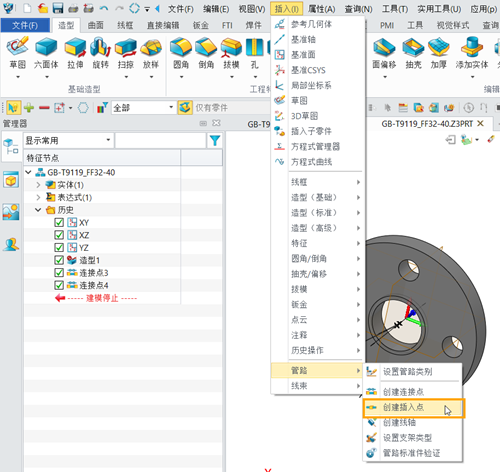Toggle the XY plane checkbox
Image resolution: width=500 pixels, height=472 pixels.
click(x=59, y=223)
